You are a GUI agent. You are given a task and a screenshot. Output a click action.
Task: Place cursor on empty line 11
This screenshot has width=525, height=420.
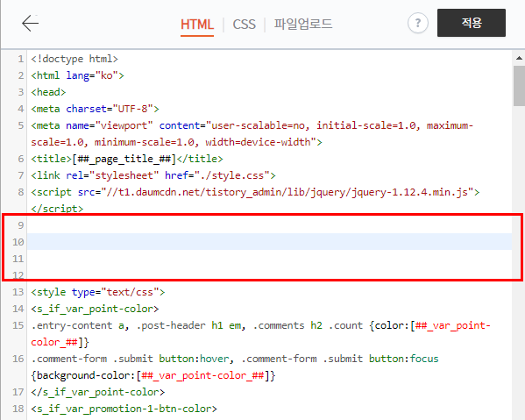click(270, 259)
